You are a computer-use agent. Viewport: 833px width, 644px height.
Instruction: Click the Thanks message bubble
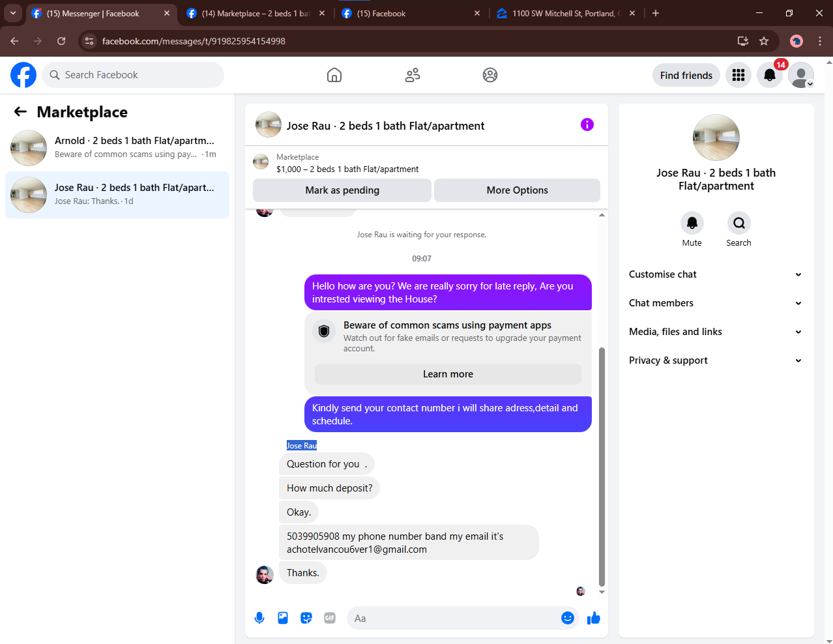click(303, 573)
